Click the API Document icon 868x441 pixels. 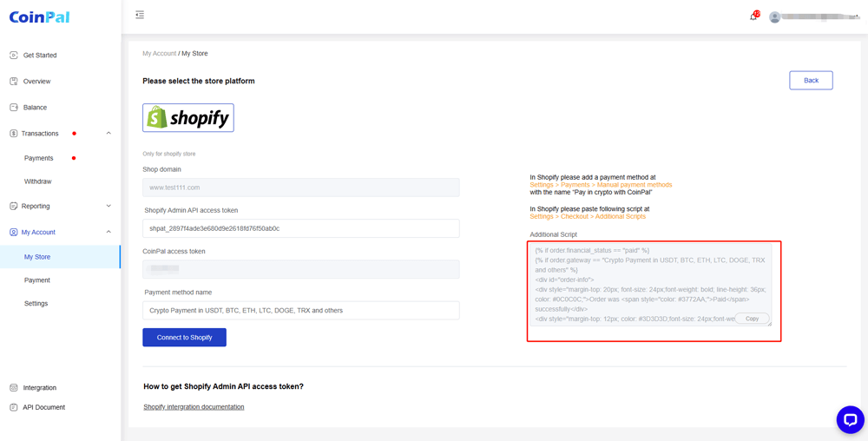pyautogui.click(x=14, y=407)
